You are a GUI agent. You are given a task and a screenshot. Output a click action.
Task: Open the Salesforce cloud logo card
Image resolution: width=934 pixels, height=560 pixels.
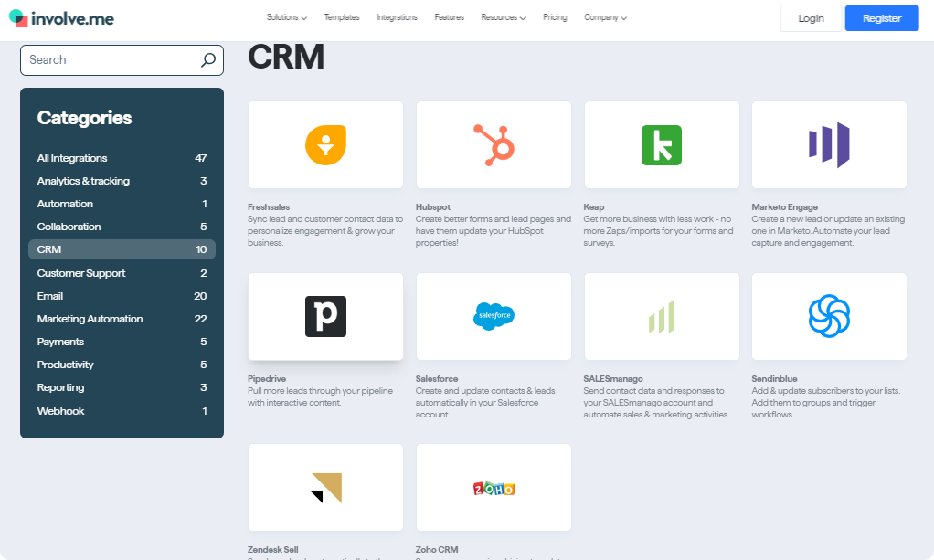click(x=494, y=316)
